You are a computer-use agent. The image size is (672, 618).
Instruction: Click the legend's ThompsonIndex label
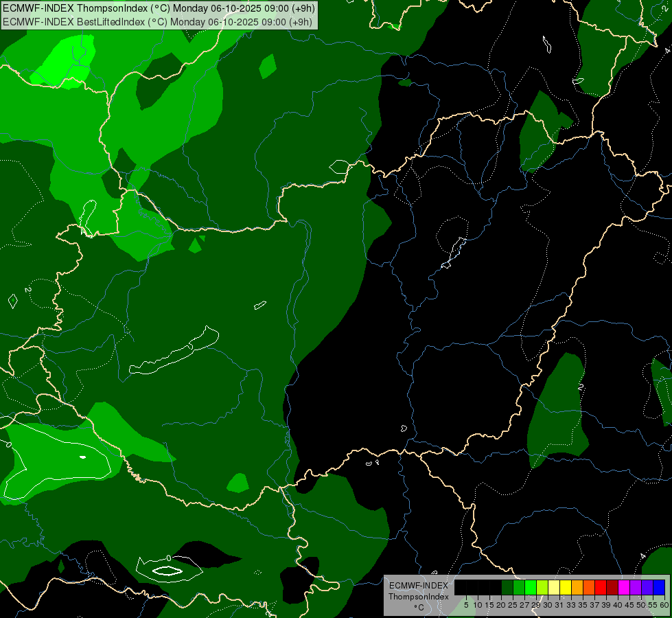[419, 597]
